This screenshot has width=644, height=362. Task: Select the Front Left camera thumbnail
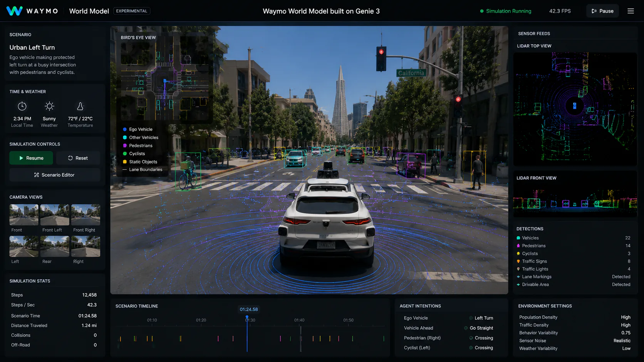click(x=55, y=215)
